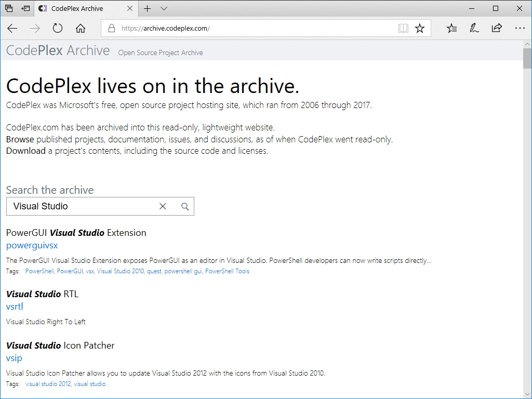Open the tab list chevron dropdown
Image resolution: width=532 pixels, height=399 pixels.
coord(164,9)
